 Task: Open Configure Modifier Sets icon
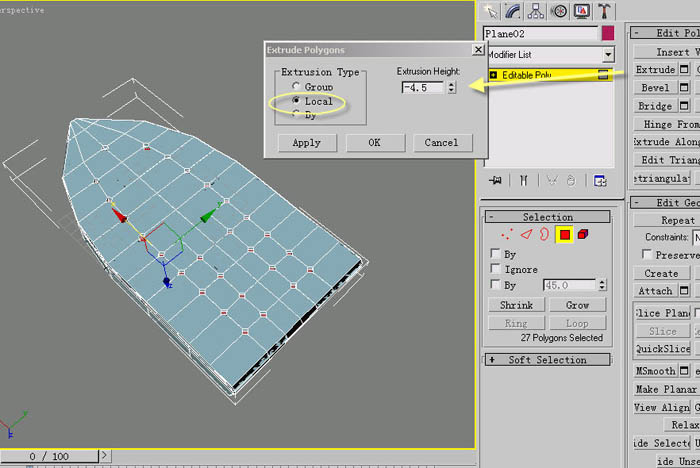(x=600, y=180)
